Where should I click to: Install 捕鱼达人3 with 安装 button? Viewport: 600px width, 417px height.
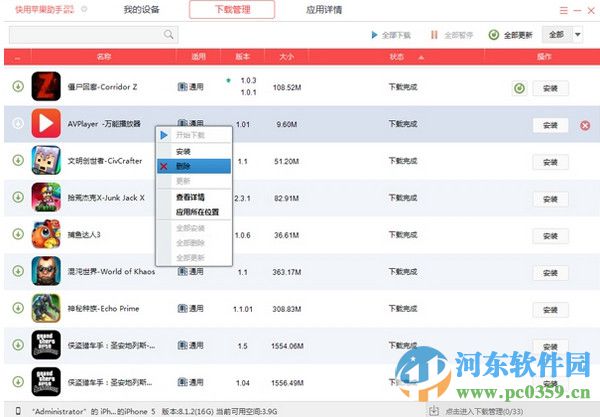(550, 236)
